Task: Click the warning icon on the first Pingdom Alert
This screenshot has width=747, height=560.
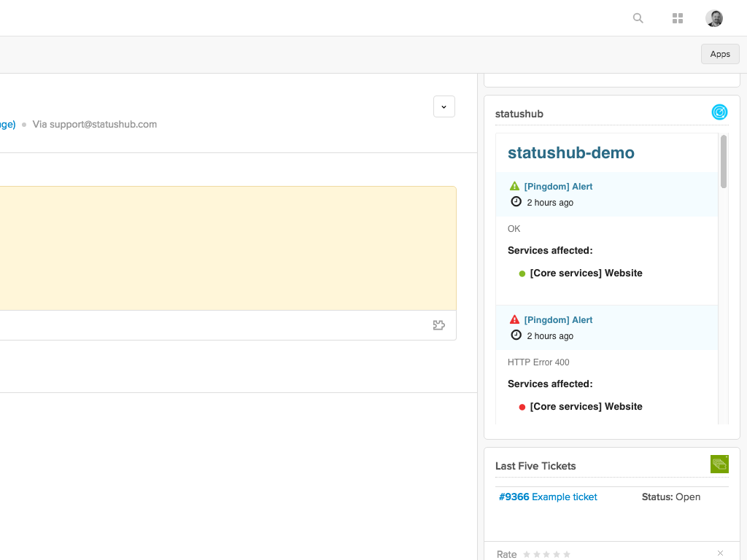Action: click(x=515, y=186)
